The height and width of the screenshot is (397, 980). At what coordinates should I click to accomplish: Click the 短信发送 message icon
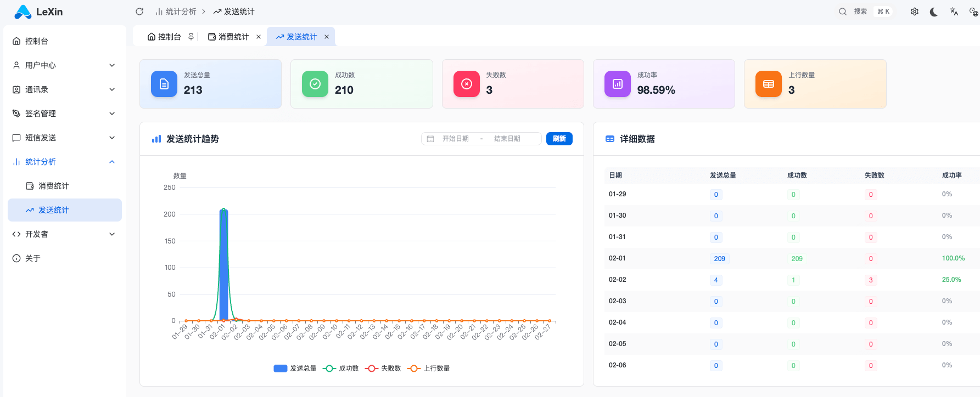(x=16, y=138)
